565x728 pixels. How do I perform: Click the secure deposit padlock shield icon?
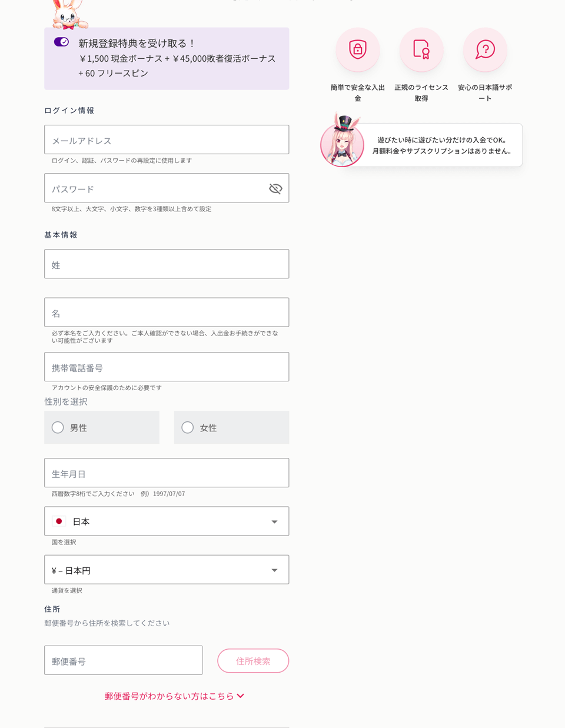358,49
